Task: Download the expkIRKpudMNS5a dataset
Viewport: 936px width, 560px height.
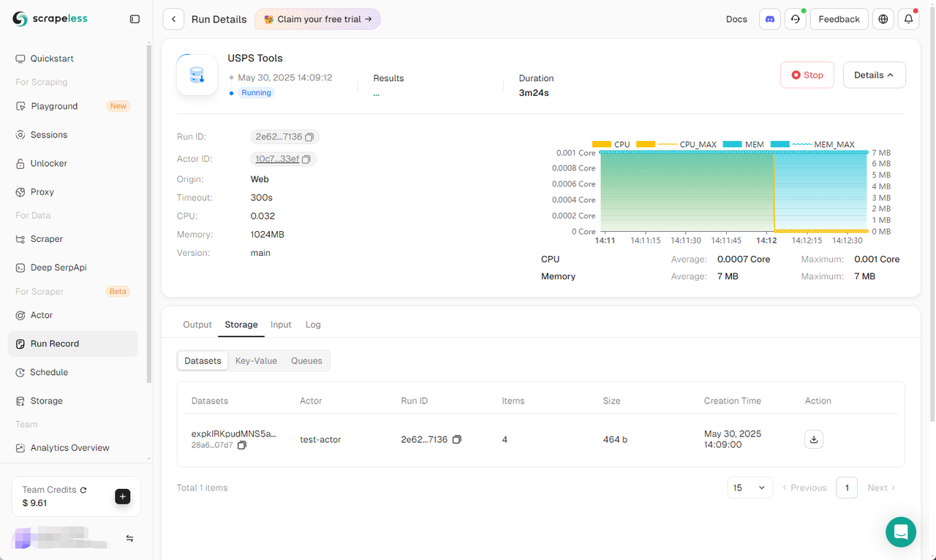Action: (x=814, y=439)
